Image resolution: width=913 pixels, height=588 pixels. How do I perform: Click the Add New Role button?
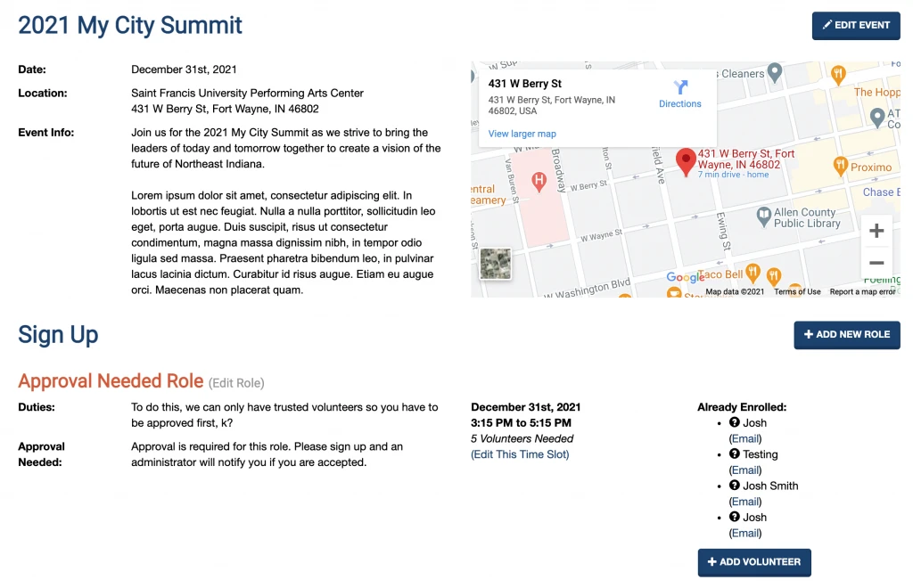pyautogui.click(x=846, y=334)
